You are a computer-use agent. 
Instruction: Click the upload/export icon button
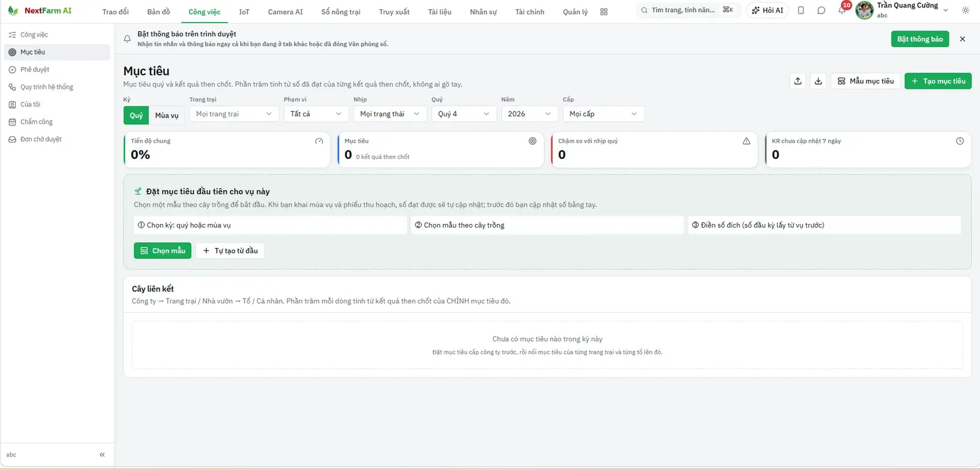click(797, 81)
